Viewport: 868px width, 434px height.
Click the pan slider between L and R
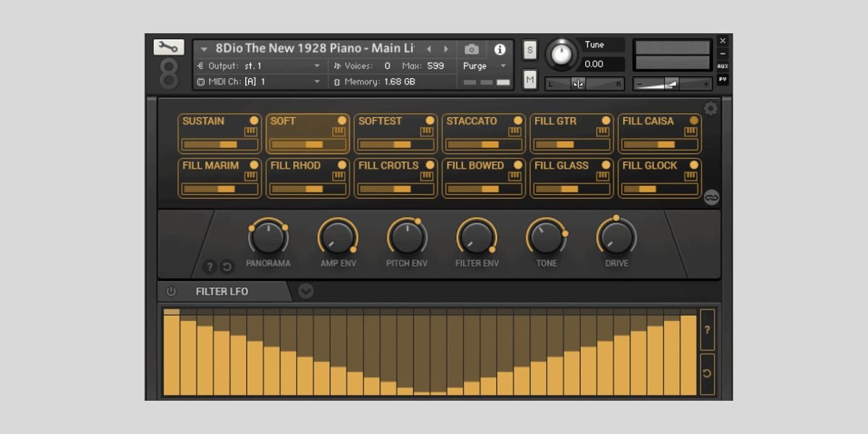click(x=584, y=84)
